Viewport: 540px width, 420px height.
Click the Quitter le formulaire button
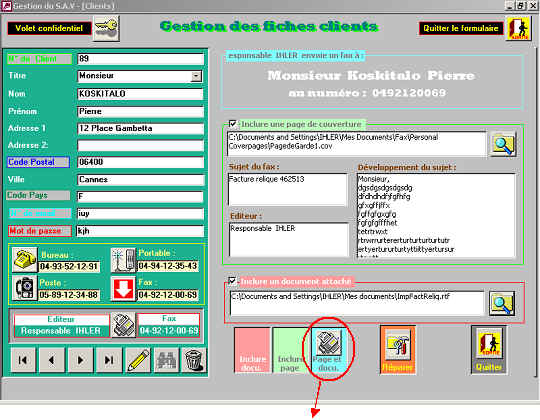point(461,28)
